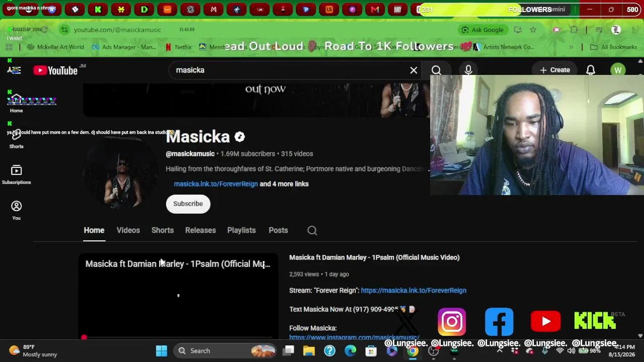The width and height of the screenshot is (644, 362).
Task: Click the Masicka channel profile picture
Action: pyautogui.click(x=120, y=172)
